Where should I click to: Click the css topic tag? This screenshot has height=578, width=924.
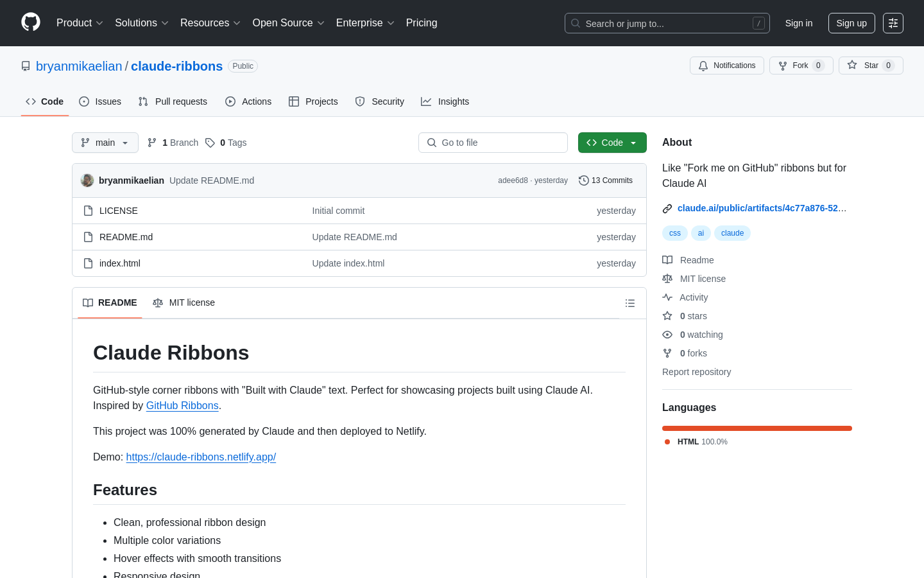(x=675, y=233)
